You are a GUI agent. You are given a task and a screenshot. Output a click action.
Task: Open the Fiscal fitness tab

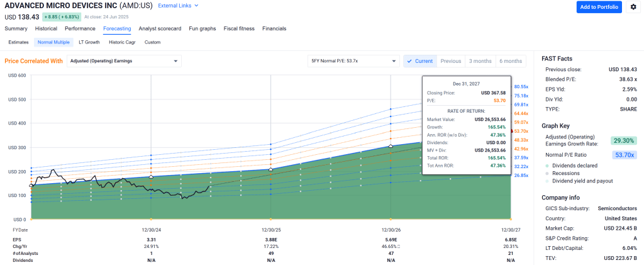pyautogui.click(x=239, y=28)
